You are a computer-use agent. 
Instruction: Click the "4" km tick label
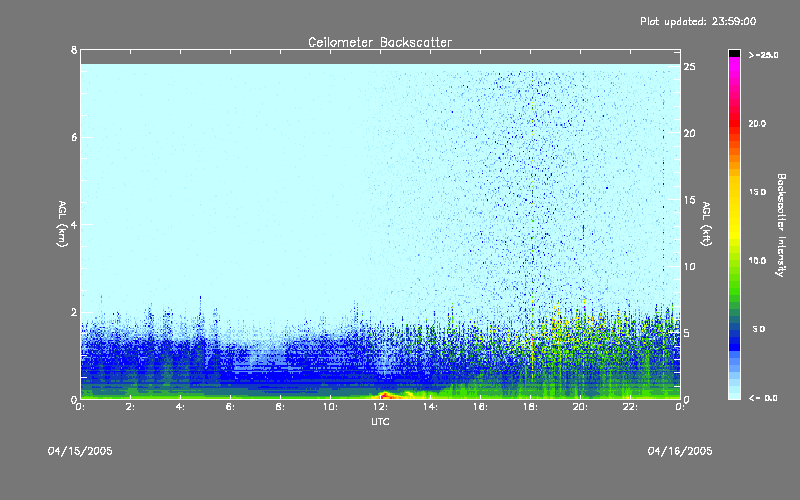(74, 224)
